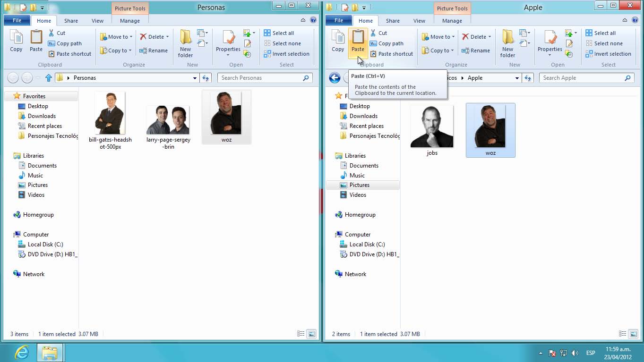Open the Delete dropdown in Apple window
Screen dimensions: 644x362
489,37
